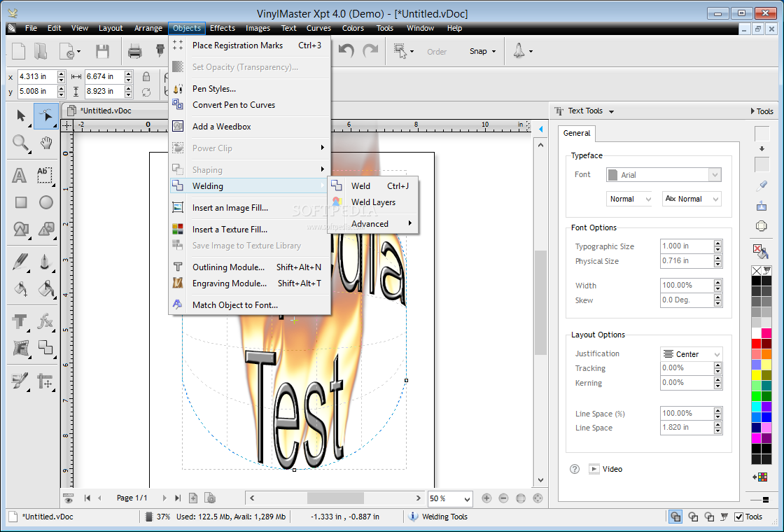Expand the Text Tools panel dropdown
This screenshot has height=532, width=784.
pyautogui.click(x=611, y=111)
